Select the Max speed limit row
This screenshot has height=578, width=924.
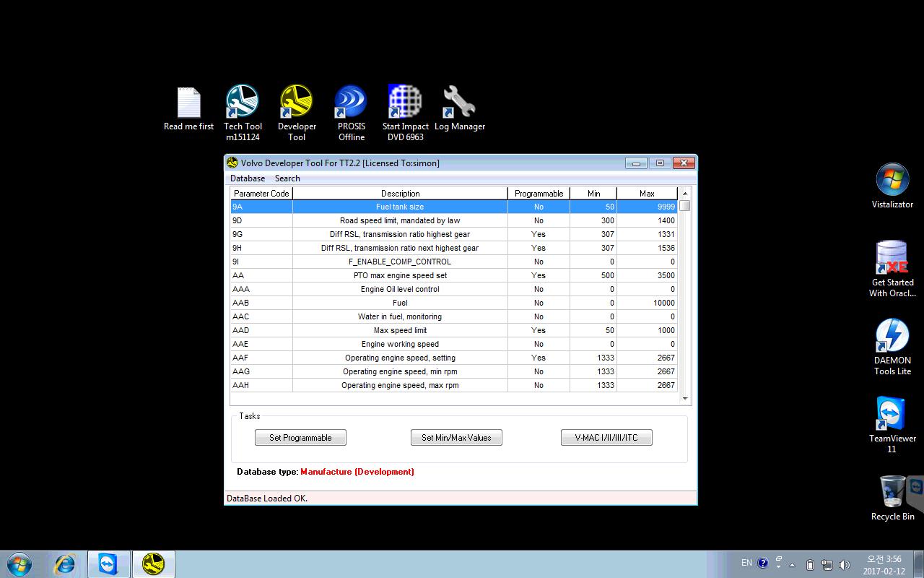point(454,330)
